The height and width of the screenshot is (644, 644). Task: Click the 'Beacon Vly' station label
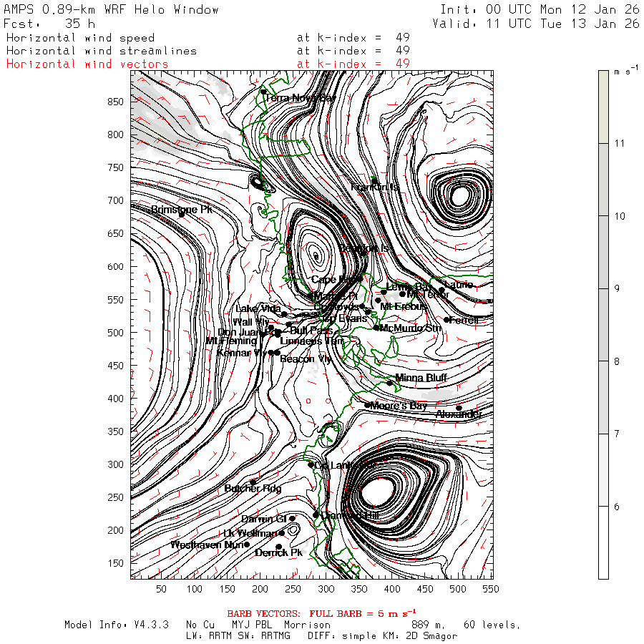(306, 359)
